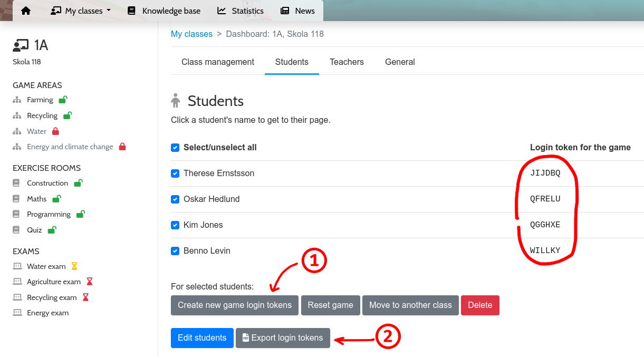The width and height of the screenshot is (644, 357).
Task: Open the Knowledge base menu item
Action: coord(164,11)
